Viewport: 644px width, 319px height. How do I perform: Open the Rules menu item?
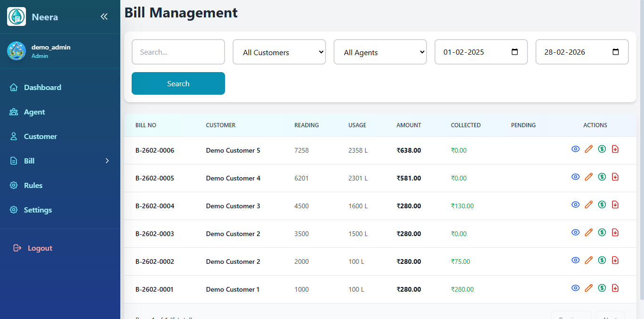33,186
